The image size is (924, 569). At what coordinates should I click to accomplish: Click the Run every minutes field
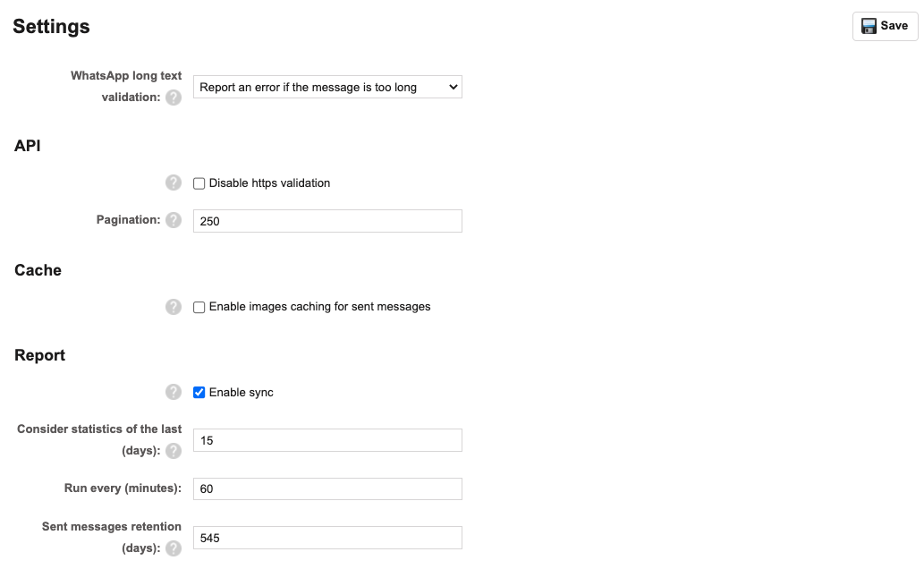point(327,488)
